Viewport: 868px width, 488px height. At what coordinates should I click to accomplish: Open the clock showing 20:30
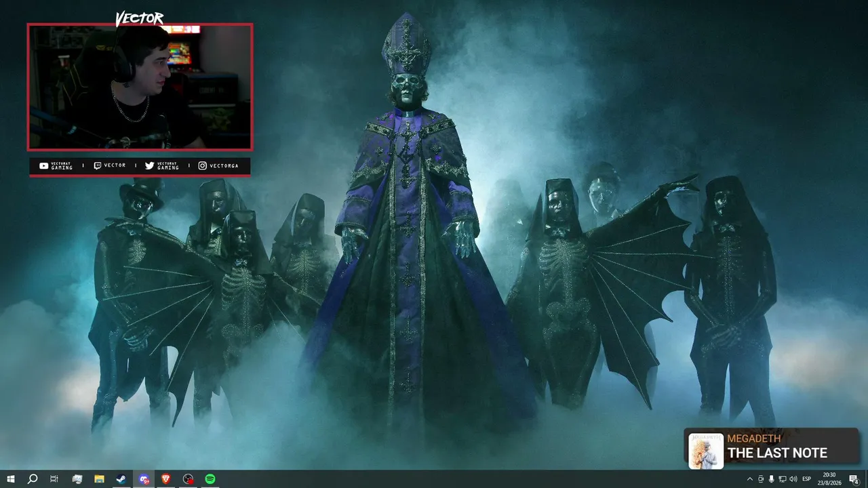click(829, 479)
